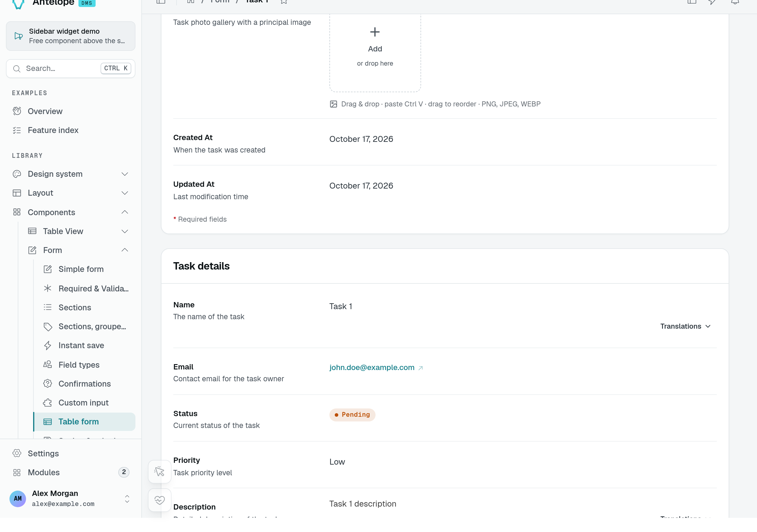757x532 pixels.
Task: Expand the Layout section chevron
Action: tap(124, 193)
